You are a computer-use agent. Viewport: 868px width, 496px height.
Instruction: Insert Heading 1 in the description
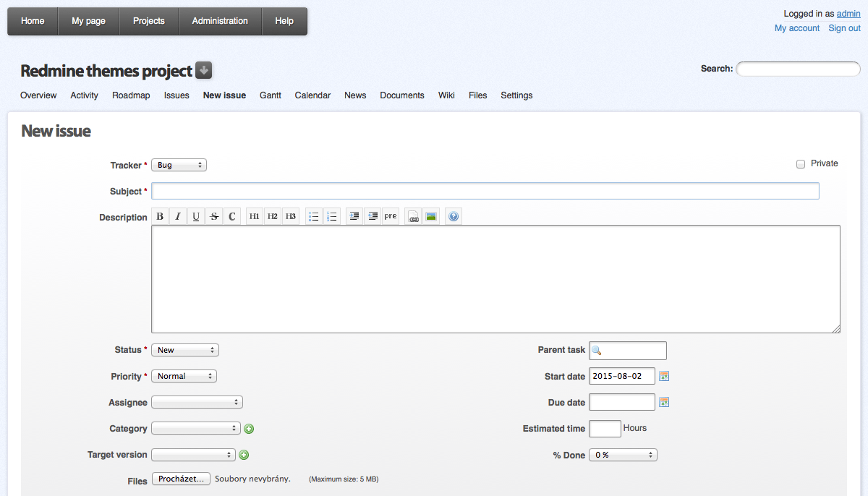click(255, 216)
